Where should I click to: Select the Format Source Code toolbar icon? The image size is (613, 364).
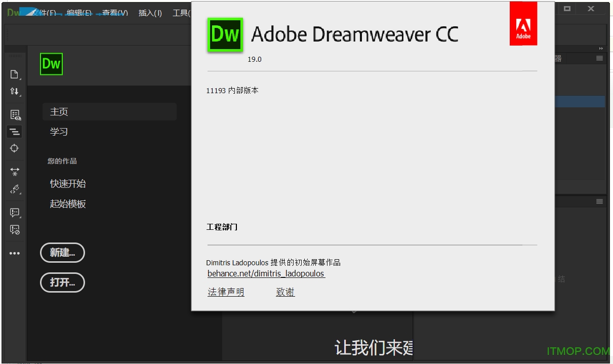click(x=14, y=131)
